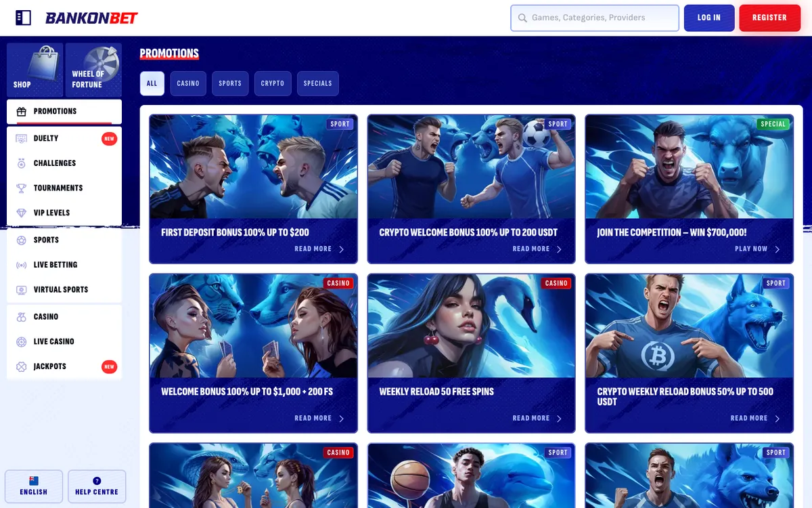Click arrow next to First Deposit Read More
The image size is (812, 508).
pos(341,249)
